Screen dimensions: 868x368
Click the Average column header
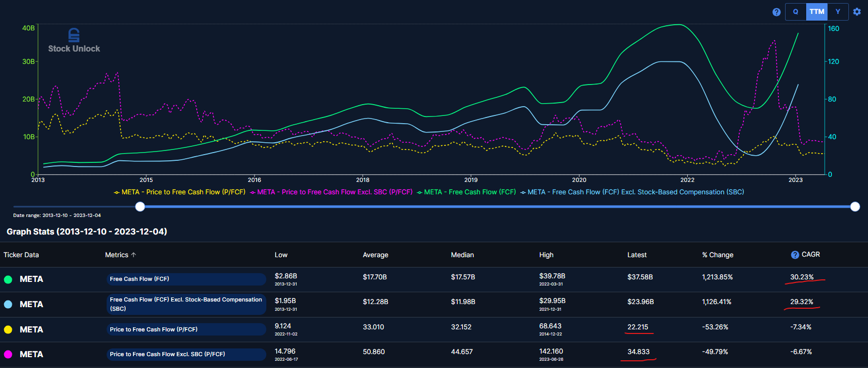[376, 255]
